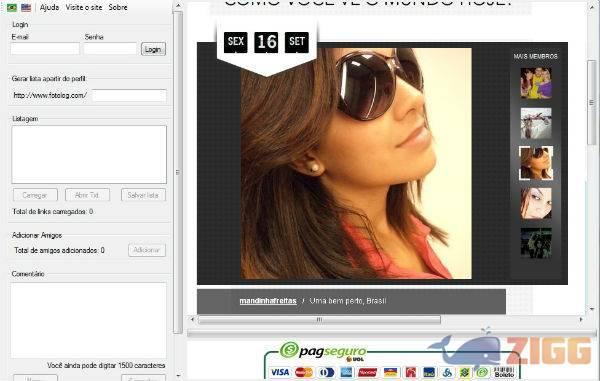Click the left panel vertical scrollbar thumb
The height and width of the screenshot is (381, 600).
(x=178, y=172)
